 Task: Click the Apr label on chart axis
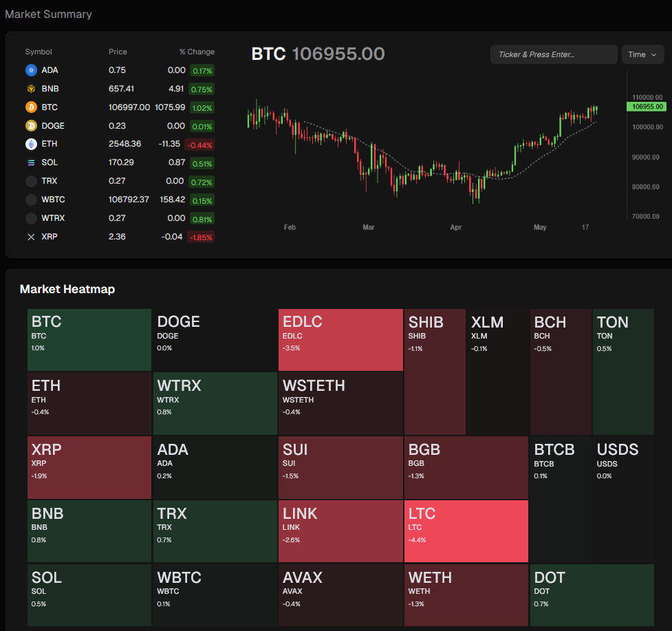pos(455,228)
